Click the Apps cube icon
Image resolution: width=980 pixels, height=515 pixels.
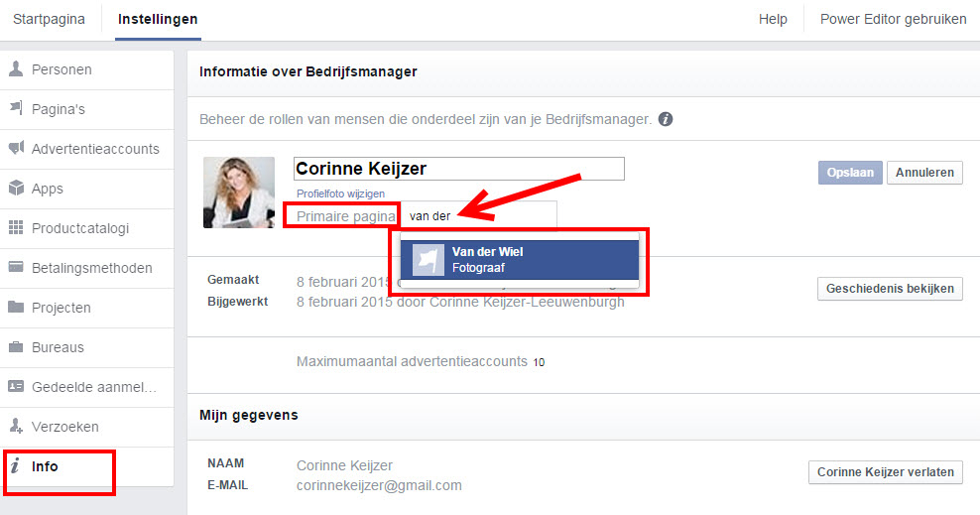coord(16,188)
